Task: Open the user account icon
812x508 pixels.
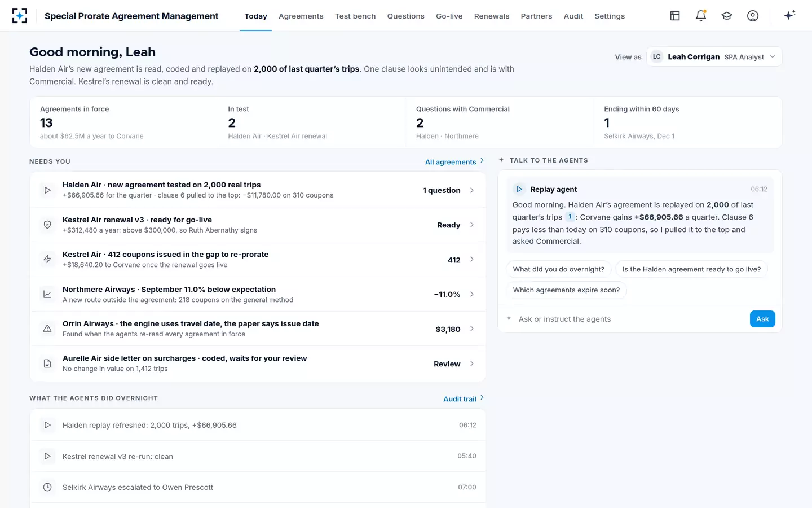Action: pos(753,16)
